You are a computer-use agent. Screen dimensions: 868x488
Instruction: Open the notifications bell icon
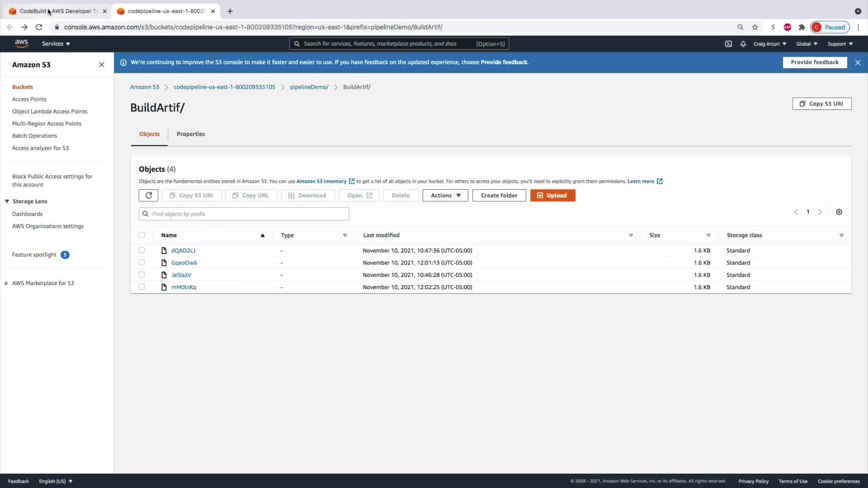[743, 44]
